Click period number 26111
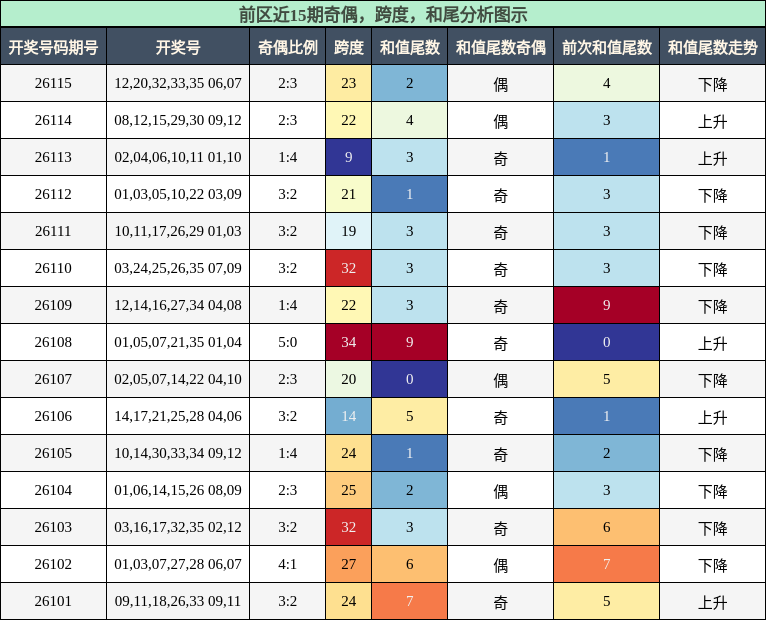 point(53,231)
